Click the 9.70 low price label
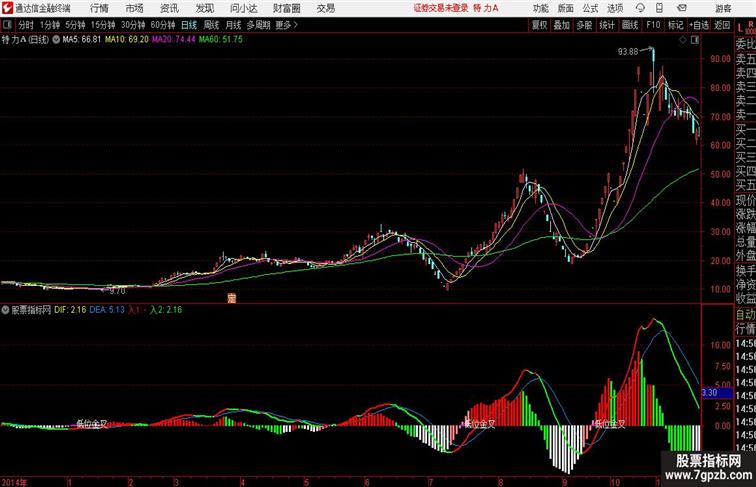 [x=118, y=291]
